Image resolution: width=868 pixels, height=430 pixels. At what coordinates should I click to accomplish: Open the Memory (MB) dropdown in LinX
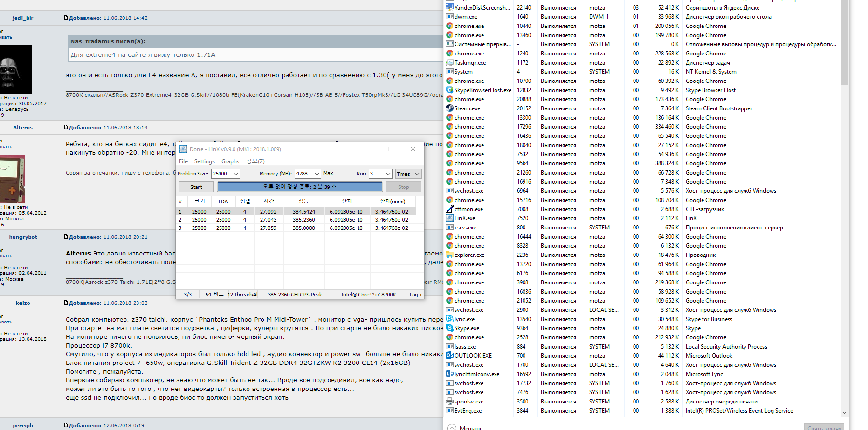pyautogui.click(x=317, y=174)
